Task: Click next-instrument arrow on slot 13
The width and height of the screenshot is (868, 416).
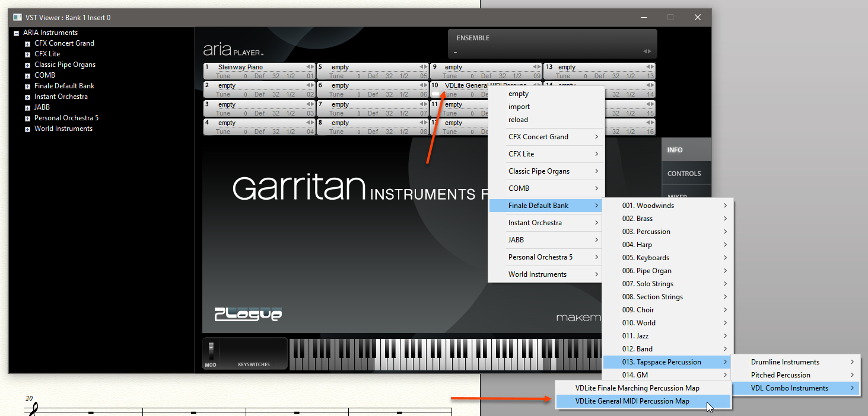Action: tap(653, 67)
